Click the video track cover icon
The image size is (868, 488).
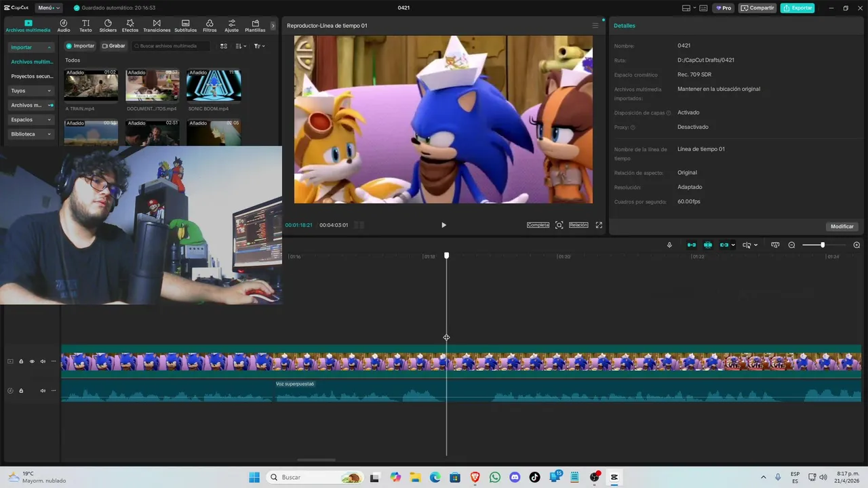[x=10, y=362]
